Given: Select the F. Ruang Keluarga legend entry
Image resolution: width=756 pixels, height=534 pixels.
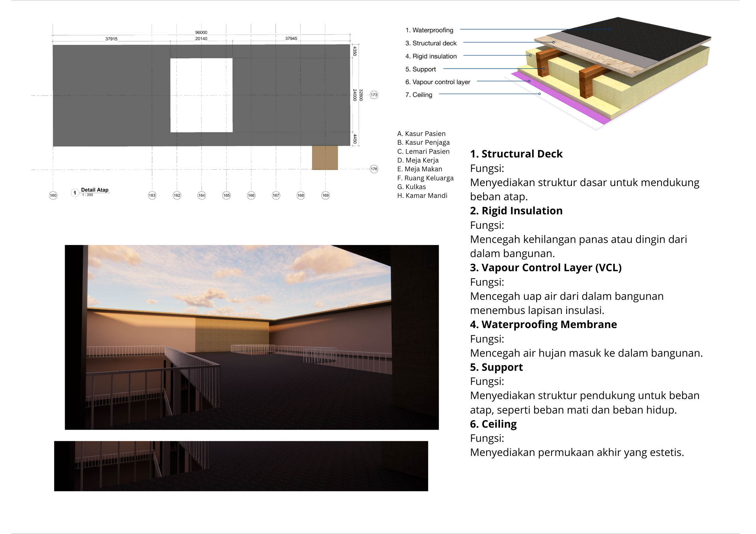Looking at the screenshot, I should (425, 178).
